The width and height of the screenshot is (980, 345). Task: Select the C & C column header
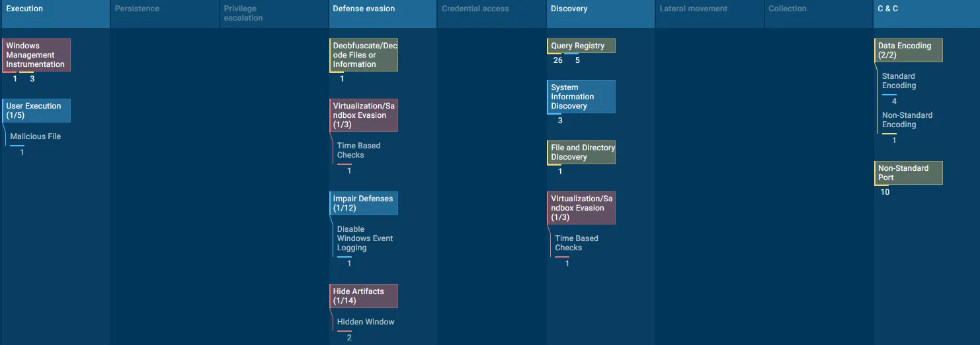pyautogui.click(x=926, y=13)
